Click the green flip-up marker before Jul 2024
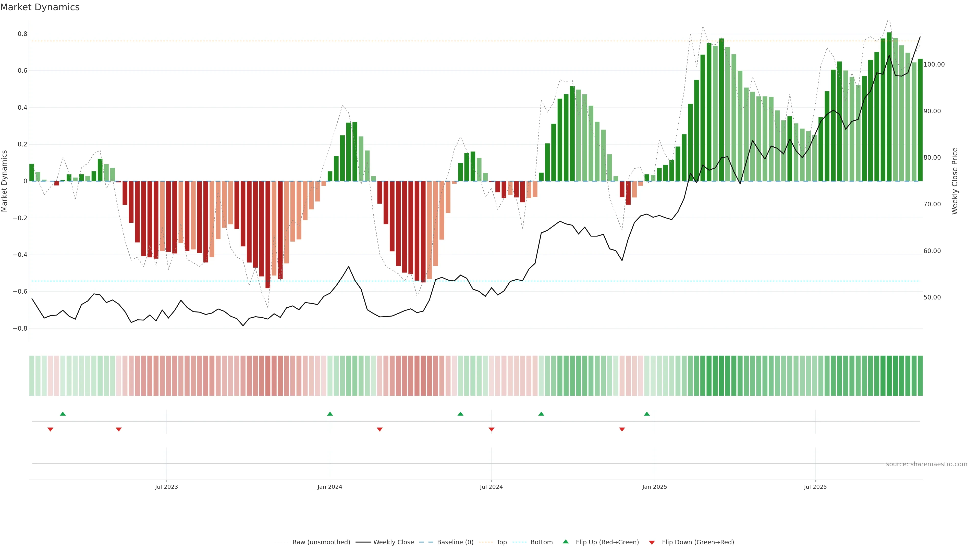This screenshot has width=980, height=551. pyautogui.click(x=460, y=414)
